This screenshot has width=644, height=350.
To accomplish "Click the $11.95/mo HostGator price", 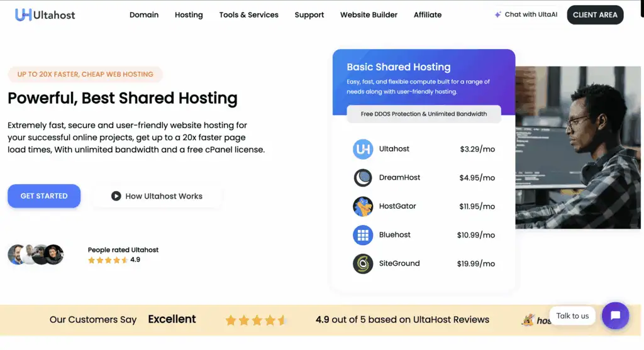I will 477,207.
